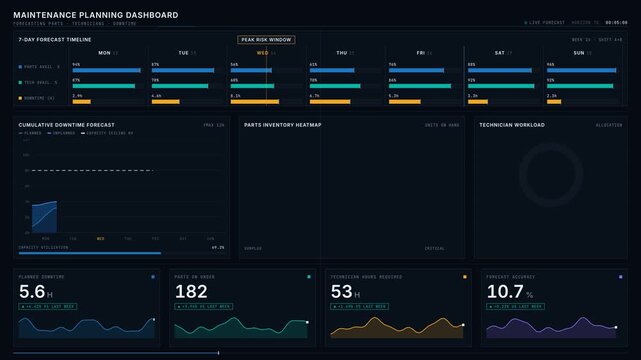Click the blue marker on Planned Downtime card
641x360 pixels.
point(153,277)
